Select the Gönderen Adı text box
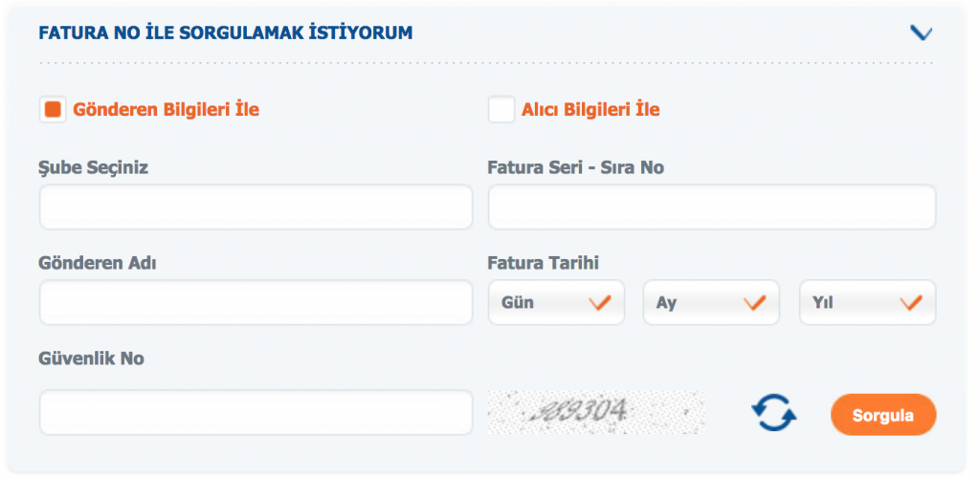The width and height of the screenshot is (980, 479). point(256,303)
